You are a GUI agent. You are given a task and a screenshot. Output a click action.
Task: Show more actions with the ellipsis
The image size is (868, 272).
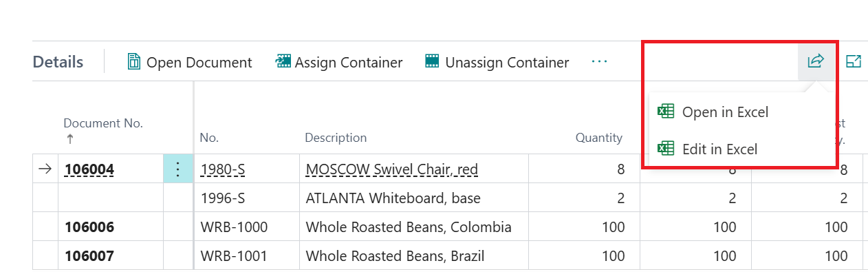pyautogui.click(x=599, y=62)
